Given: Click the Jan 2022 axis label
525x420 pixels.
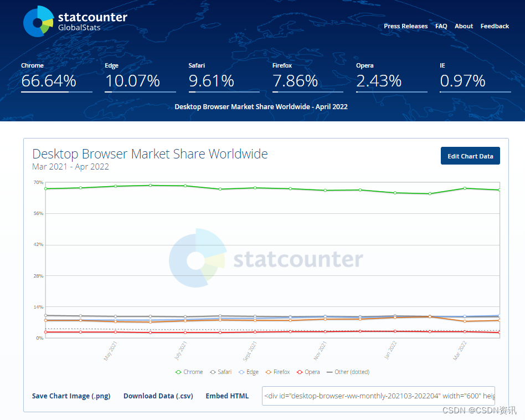Looking at the screenshot, I should point(390,350).
